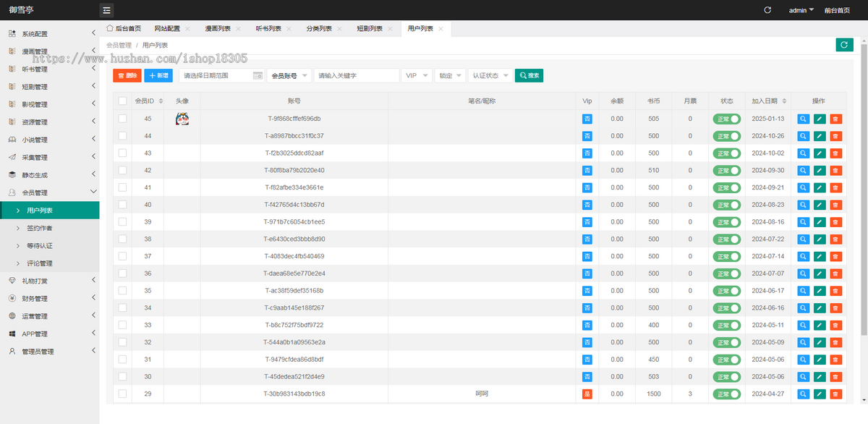Viewport: 868px width, 424px height.
Task: Click the green 搜索 button
Action: click(529, 75)
